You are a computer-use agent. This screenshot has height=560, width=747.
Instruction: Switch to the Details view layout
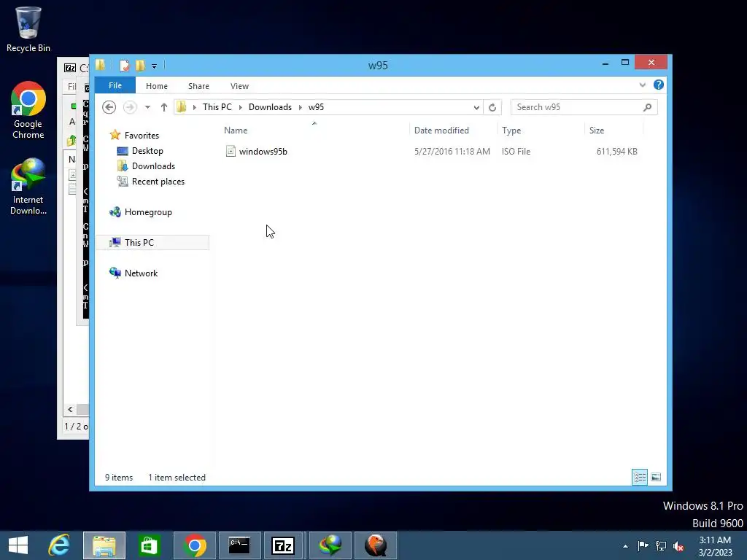tap(640, 477)
